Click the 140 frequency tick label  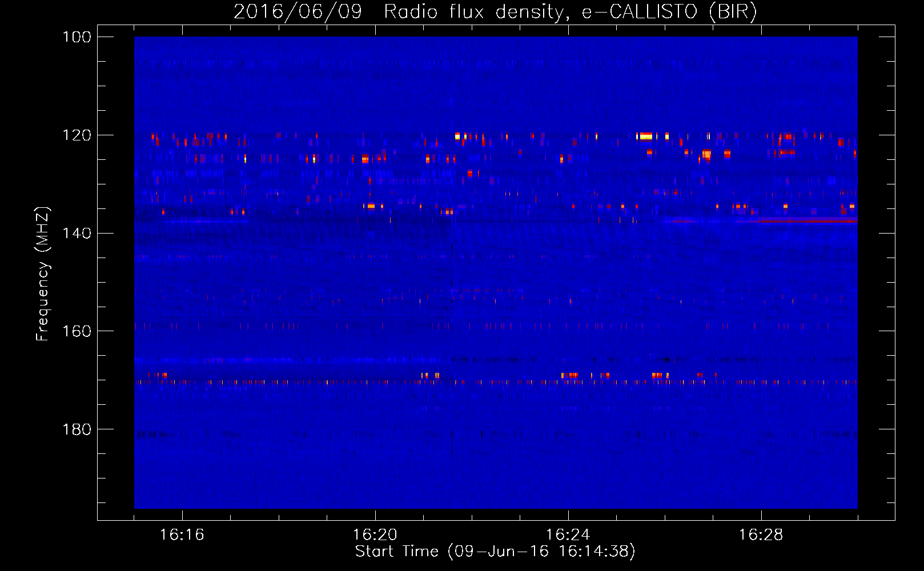(x=77, y=233)
